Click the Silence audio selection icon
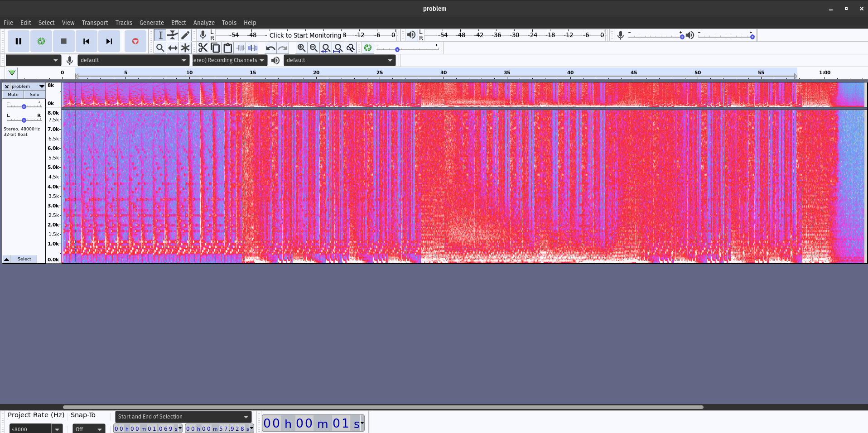Screen dimensions: 868x433 click(253, 48)
